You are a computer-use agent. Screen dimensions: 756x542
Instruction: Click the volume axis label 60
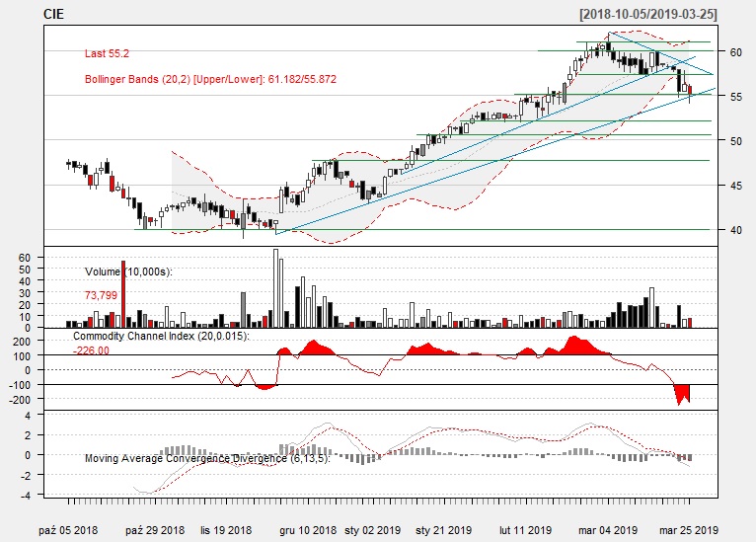coord(24,258)
